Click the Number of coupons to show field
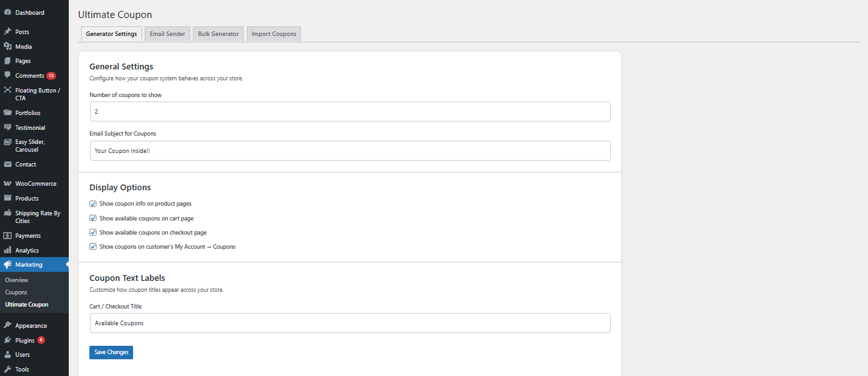Screen dimensions: 868x376 [x=350, y=112]
